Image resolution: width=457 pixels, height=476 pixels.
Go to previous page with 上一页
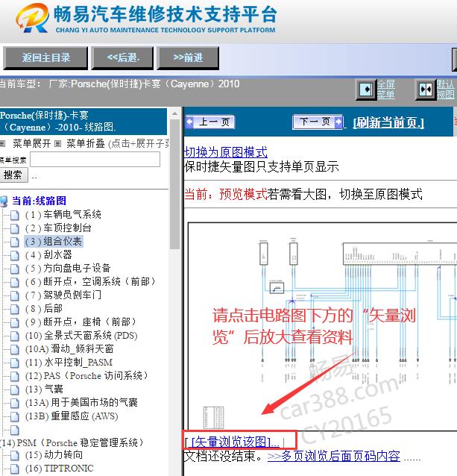pyautogui.click(x=209, y=122)
